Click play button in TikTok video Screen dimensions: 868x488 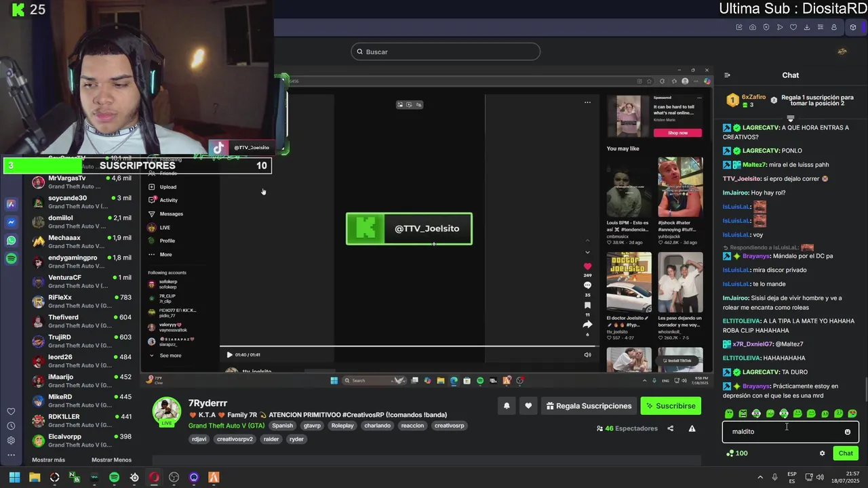229,354
